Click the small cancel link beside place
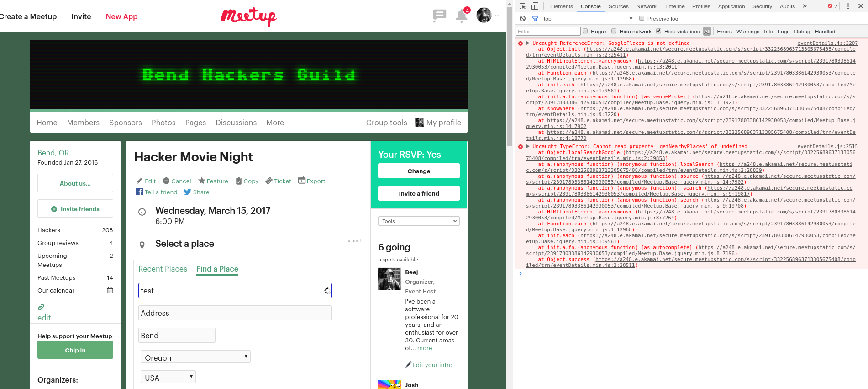Image resolution: width=868 pixels, height=389 pixels. 353,241
